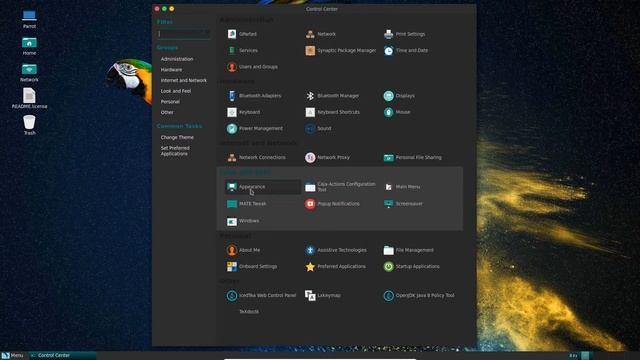Open Popup Notifications settings

pyautogui.click(x=332, y=203)
